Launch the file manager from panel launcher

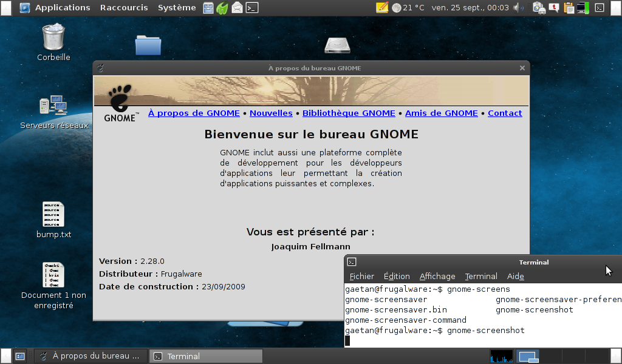[x=208, y=7]
